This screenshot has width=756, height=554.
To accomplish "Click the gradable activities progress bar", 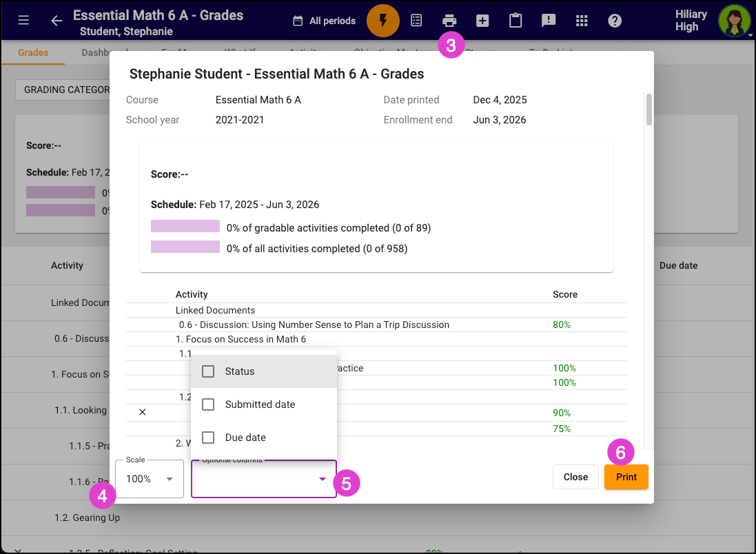I will coord(185,226).
